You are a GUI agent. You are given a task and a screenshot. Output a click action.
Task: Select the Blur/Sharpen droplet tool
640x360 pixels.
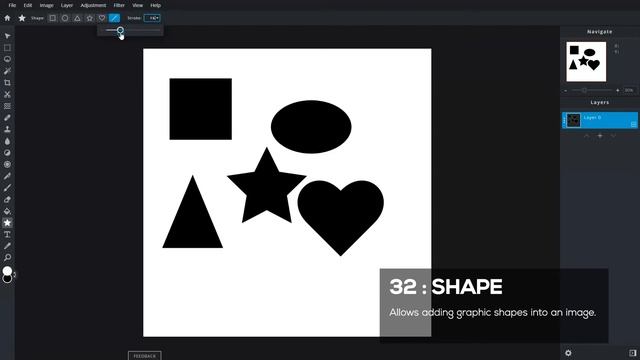(7, 141)
